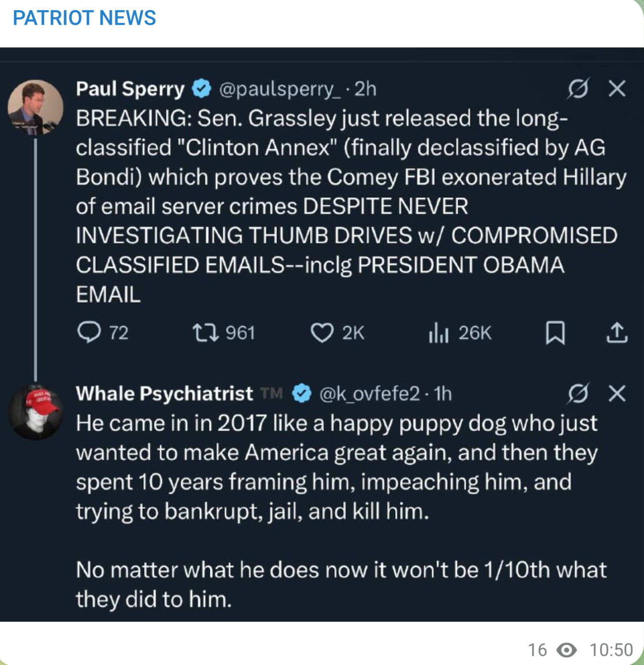Viewport: 644px width, 665px height.
Task: Click the @paulsperry_ handle
Action: [280, 89]
